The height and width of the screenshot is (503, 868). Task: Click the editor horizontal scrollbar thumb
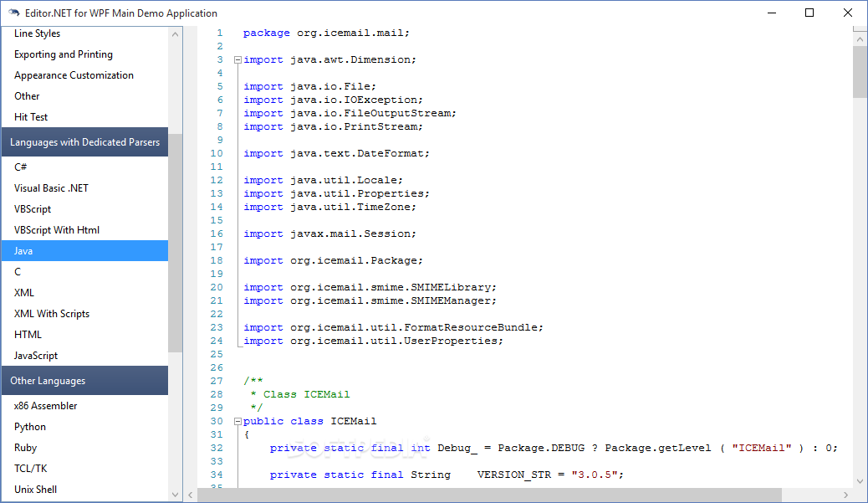489,495
